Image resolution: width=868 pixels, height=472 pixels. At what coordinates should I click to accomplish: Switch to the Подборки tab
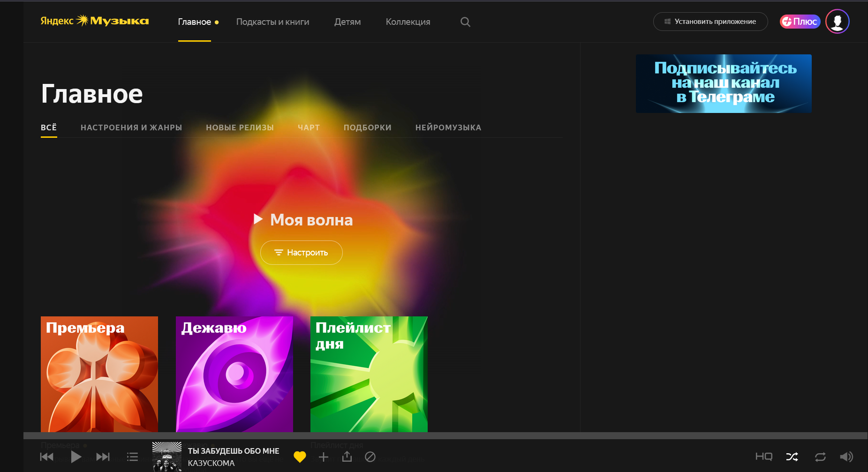click(368, 127)
